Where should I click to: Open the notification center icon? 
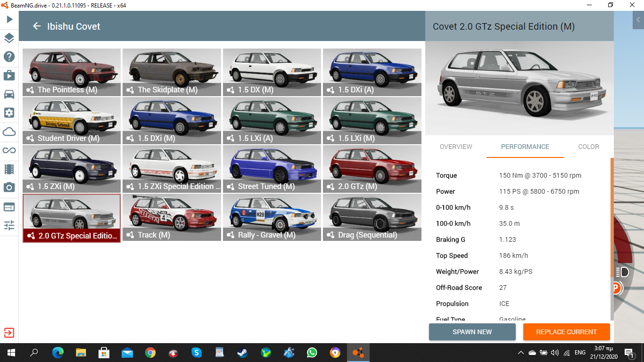tap(629, 353)
